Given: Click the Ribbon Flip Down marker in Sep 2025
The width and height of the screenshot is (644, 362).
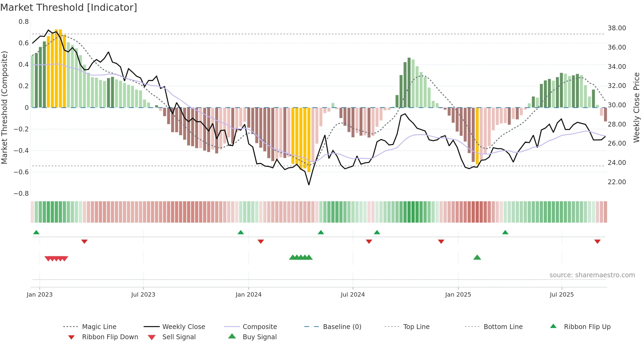Looking at the screenshot, I should [x=597, y=242].
